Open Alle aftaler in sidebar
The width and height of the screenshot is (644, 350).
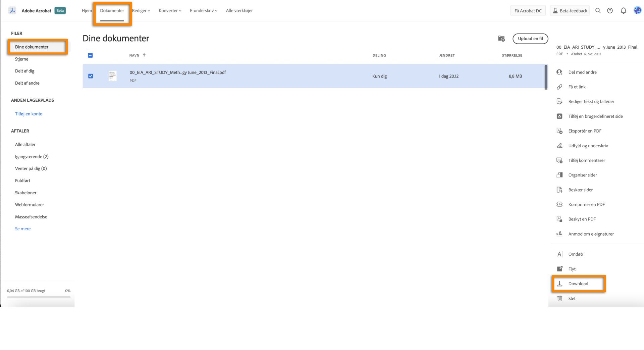(25, 145)
